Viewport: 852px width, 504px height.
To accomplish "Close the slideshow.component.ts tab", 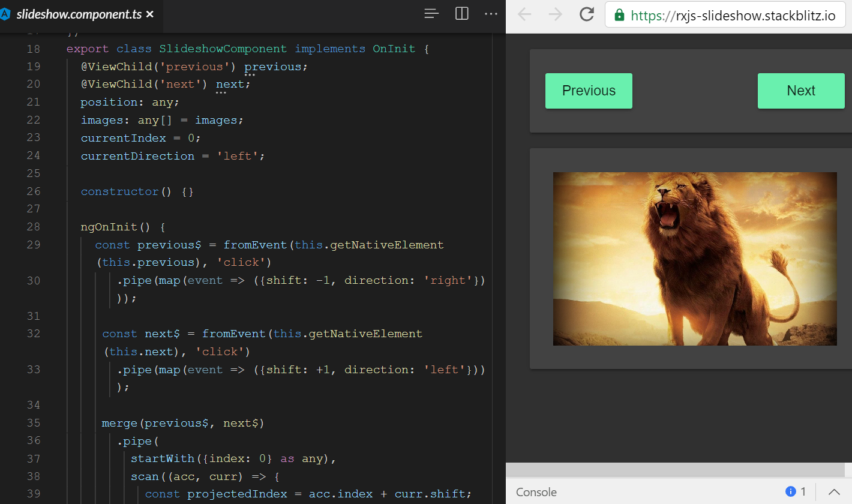I will point(150,14).
